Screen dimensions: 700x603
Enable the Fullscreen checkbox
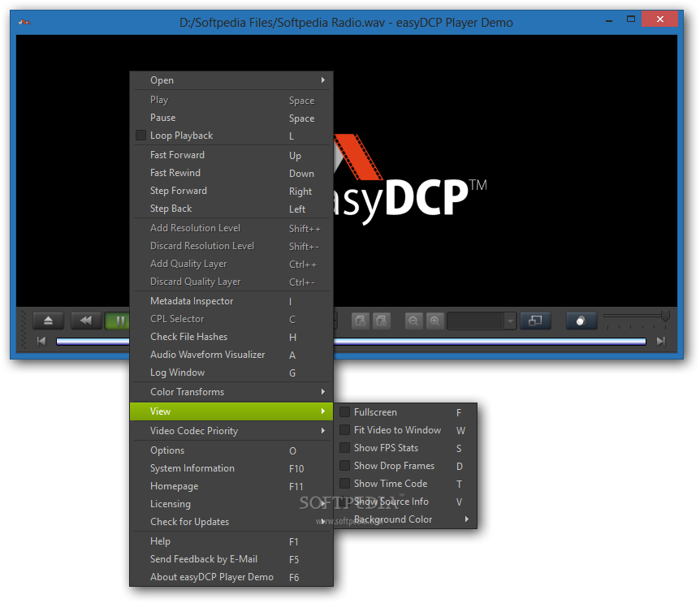pos(344,411)
